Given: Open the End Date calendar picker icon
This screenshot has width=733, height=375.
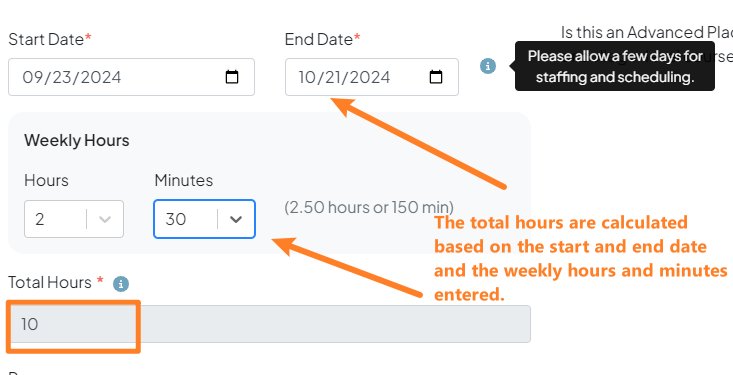Looking at the screenshot, I should point(436,77).
